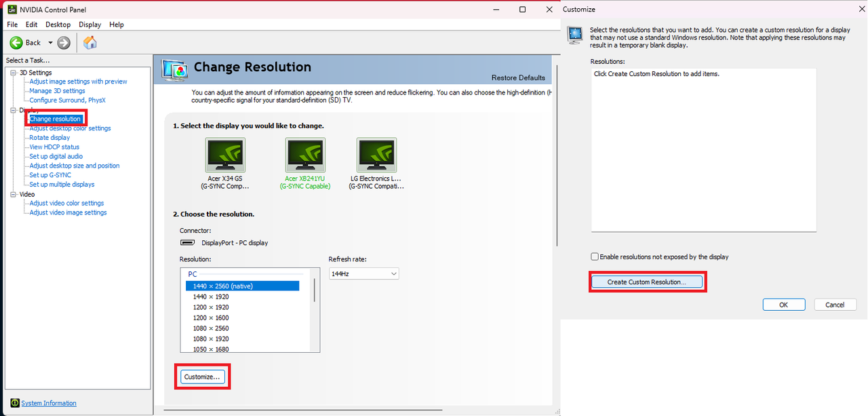Open the Desktop menu
The image size is (868, 416).
[58, 24]
